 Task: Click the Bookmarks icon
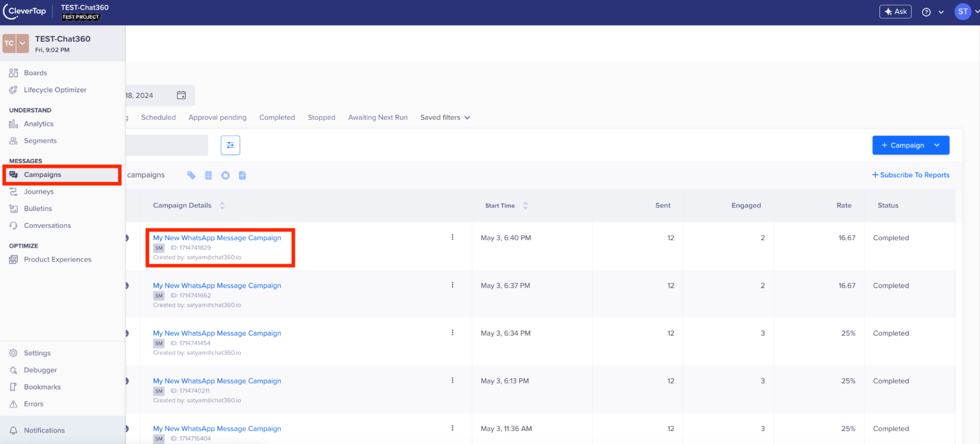point(13,387)
